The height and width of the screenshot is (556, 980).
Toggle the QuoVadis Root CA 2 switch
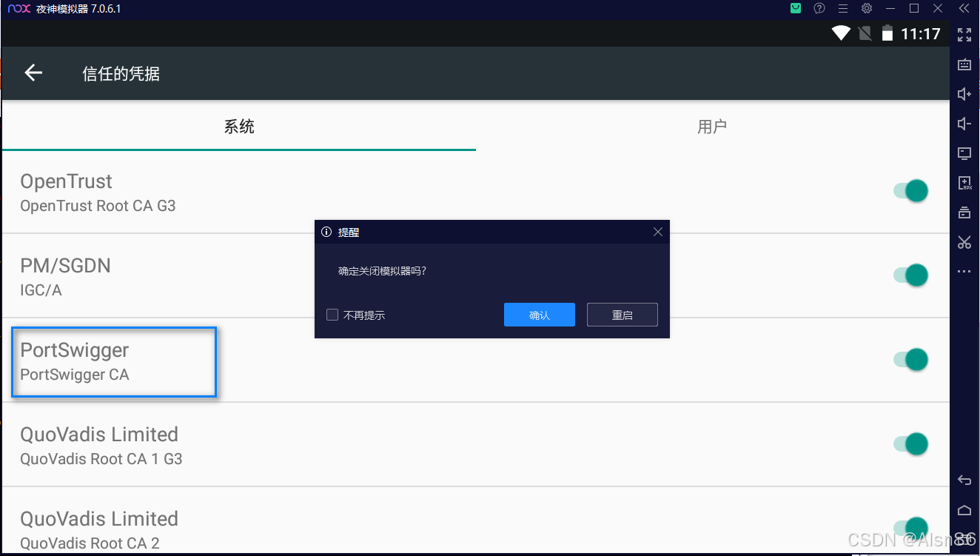(x=911, y=528)
